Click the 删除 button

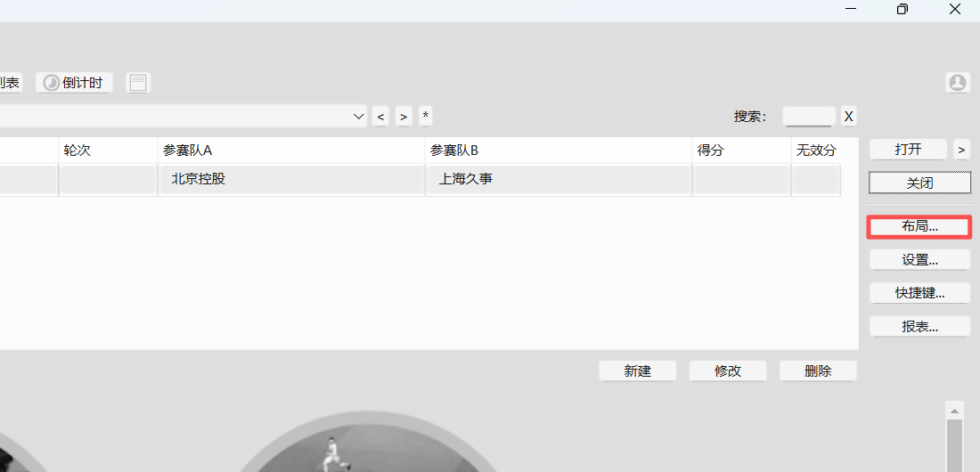click(x=818, y=370)
